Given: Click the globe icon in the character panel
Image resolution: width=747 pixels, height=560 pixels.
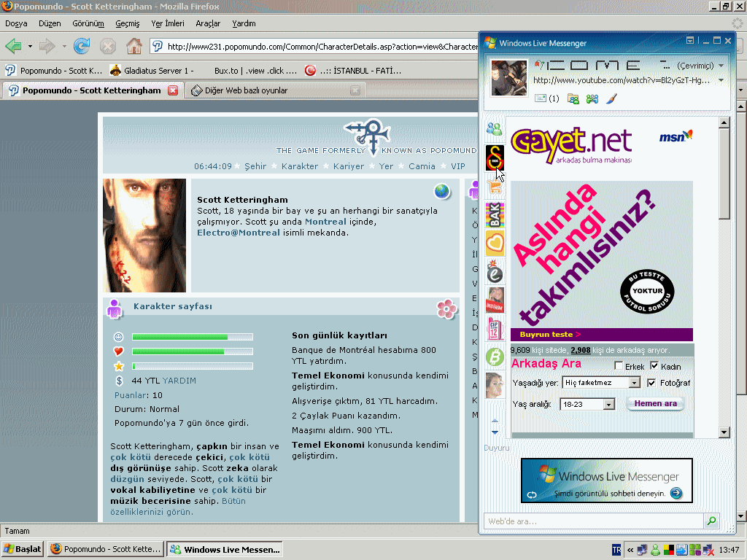Looking at the screenshot, I should click(x=441, y=192).
